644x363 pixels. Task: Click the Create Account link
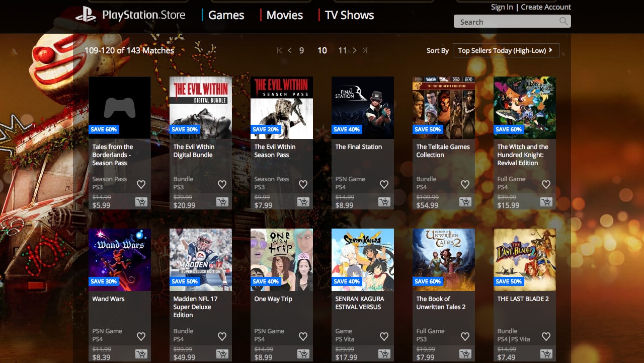click(x=546, y=7)
